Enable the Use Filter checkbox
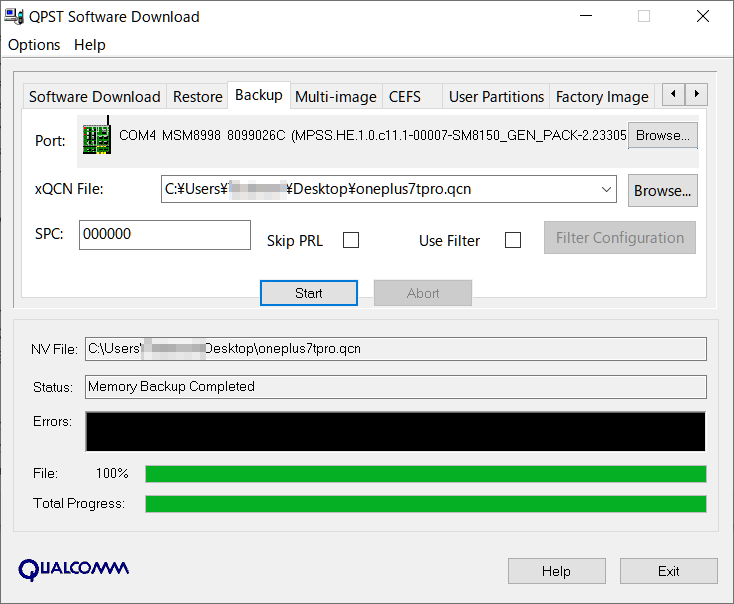 pyautogui.click(x=513, y=240)
